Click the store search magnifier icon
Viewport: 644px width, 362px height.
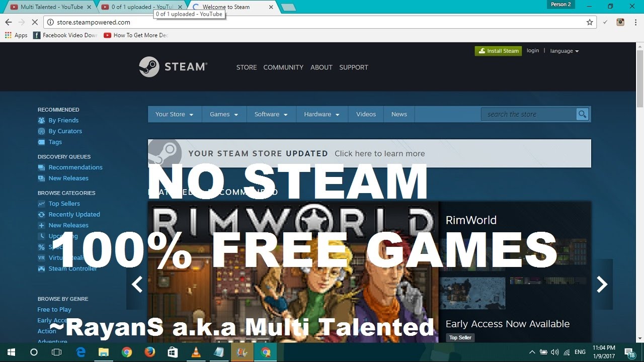[583, 114]
